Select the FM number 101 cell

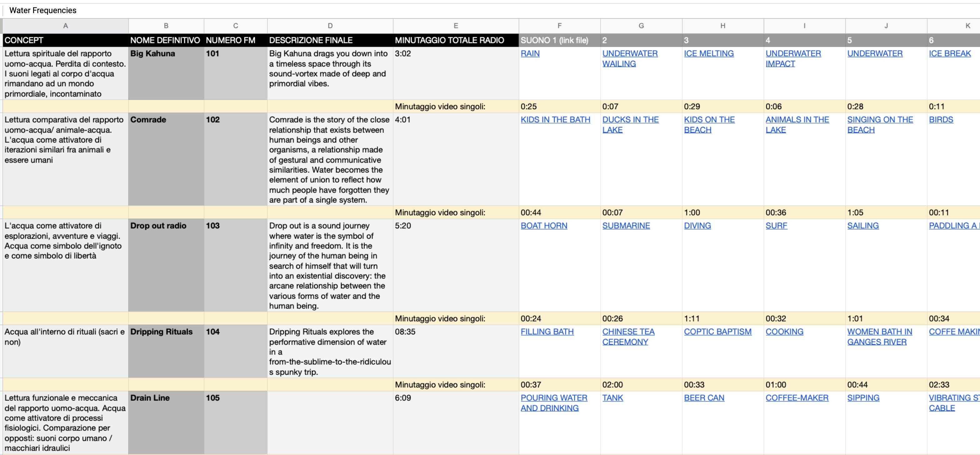point(236,73)
